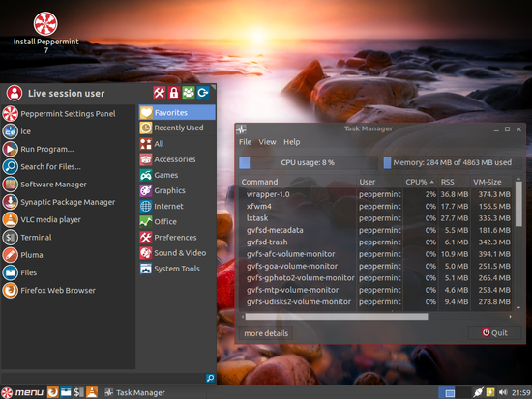Select the lxtask process row
Image resolution: width=532 pixels, height=399 pixels.
[375, 218]
